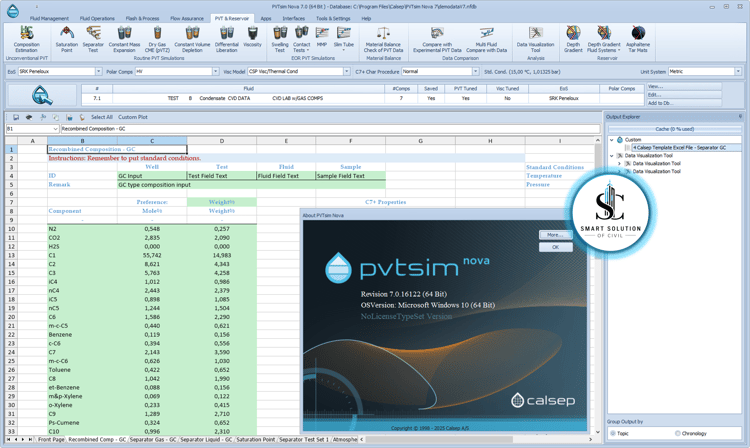Click the GC Input cell

[152, 176]
